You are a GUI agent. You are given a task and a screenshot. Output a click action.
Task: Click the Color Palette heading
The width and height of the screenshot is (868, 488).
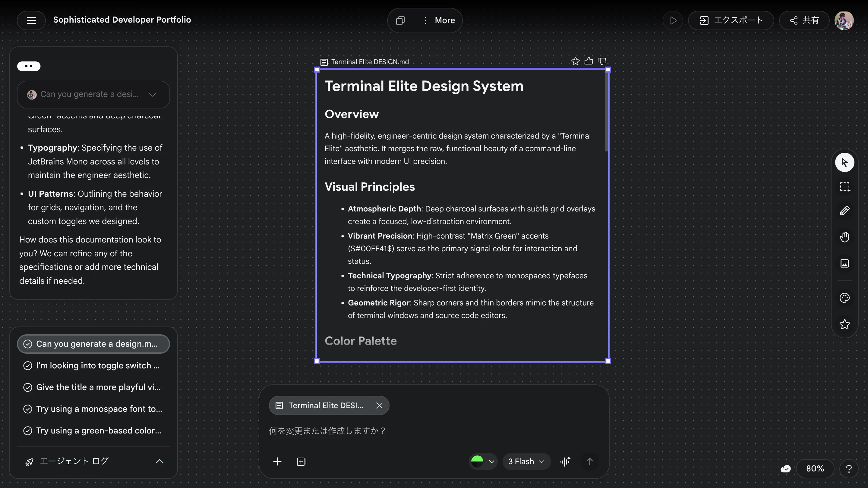(361, 341)
